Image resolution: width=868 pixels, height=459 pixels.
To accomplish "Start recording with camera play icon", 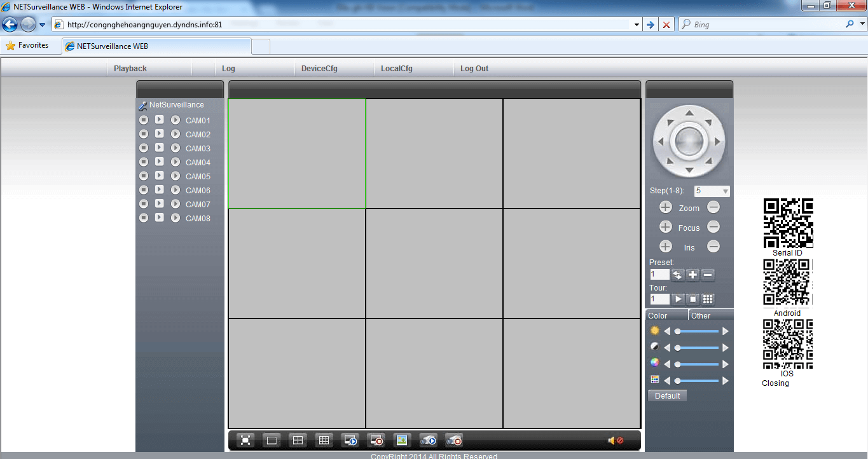I will coord(428,440).
